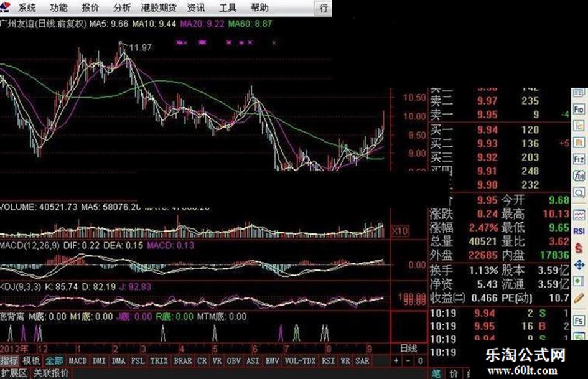Viewport: 588px width, 379px height.
Task: Click the 2012年 timeline label
Action: 14,349
